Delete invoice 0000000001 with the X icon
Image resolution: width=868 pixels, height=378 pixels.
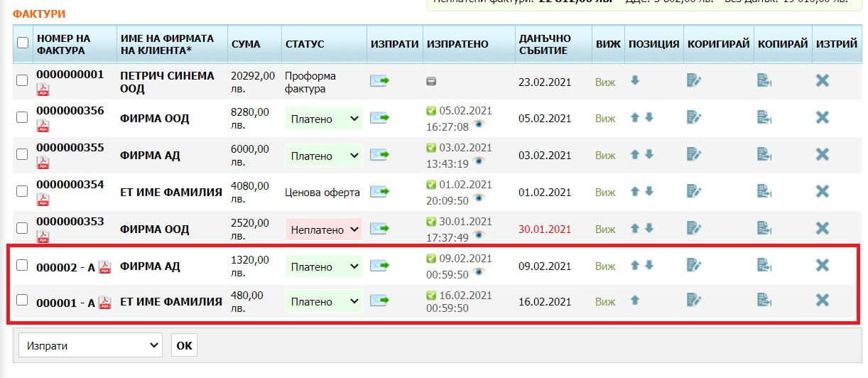[823, 81]
